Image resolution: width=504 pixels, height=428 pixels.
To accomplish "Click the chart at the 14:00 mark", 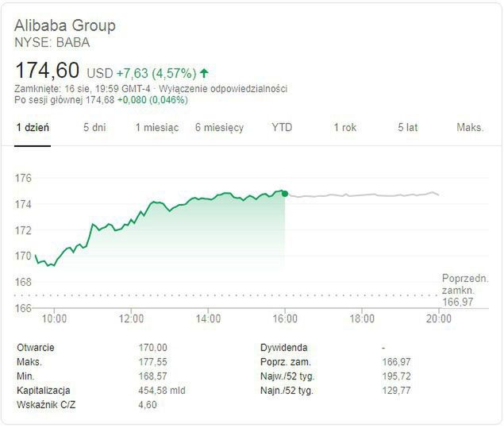I will coord(208,199).
